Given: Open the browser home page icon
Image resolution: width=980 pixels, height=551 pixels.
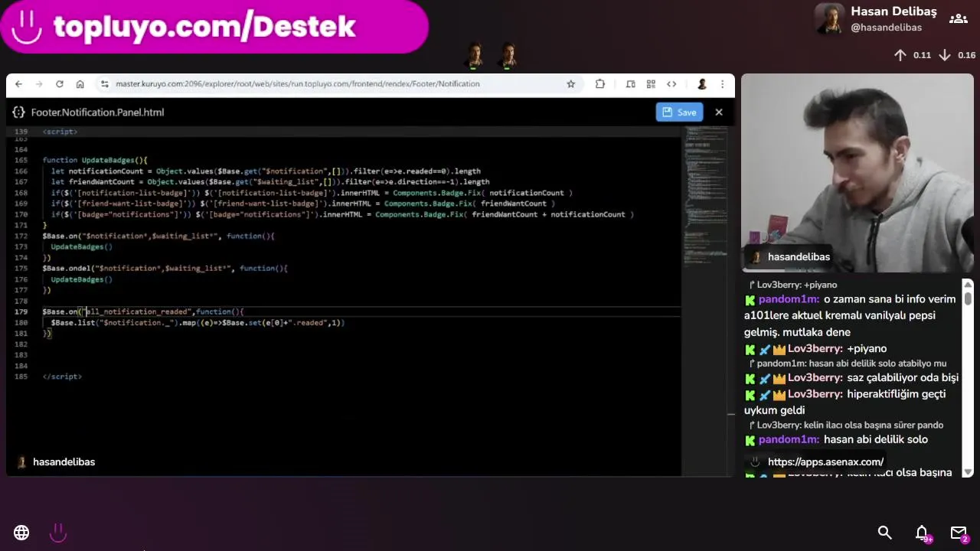Looking at the screenshot, I should tap(80, 84).
